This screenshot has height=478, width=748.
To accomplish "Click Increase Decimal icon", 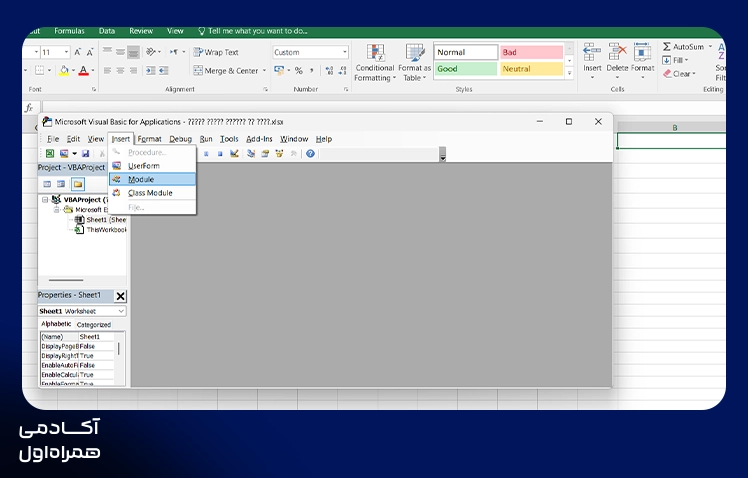I will click(329, 71).
